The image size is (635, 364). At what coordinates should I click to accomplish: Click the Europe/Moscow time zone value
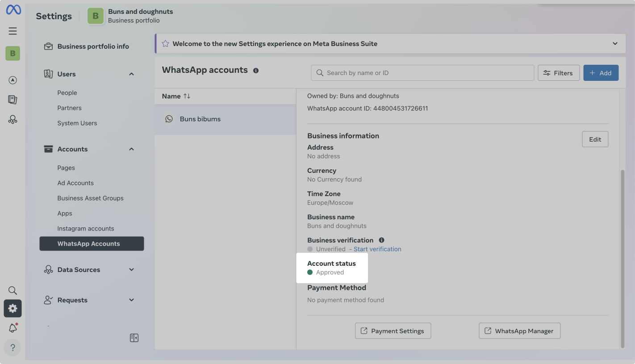point(330,203)
